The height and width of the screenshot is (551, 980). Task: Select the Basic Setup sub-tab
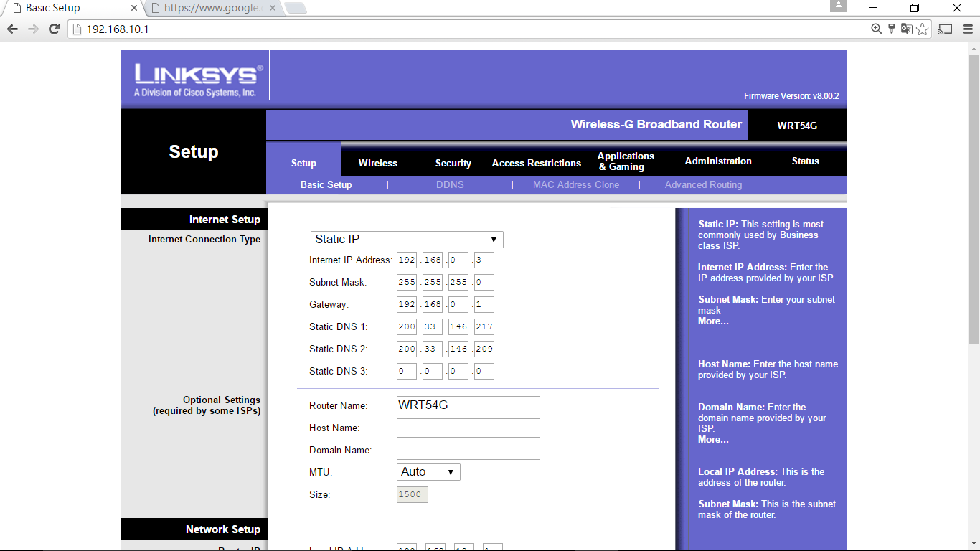click(x=326, y=184)
